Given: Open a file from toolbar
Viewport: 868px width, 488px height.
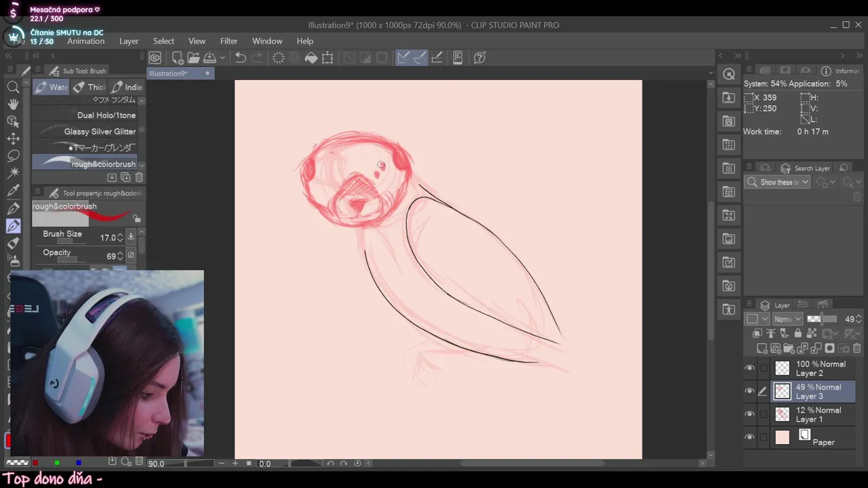Looking at the screenshot, I should coord(193,58).
